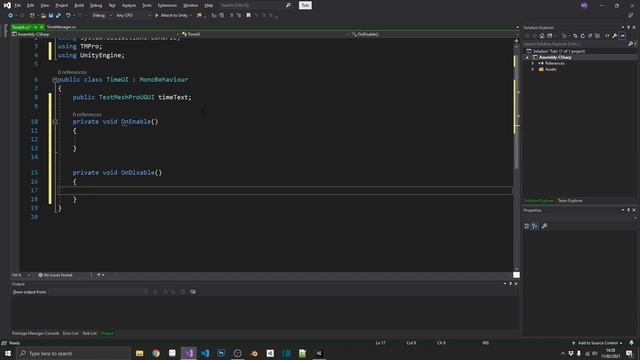Expand References node
This screenshot has width=640, height=360.
pyautogui.click(x=533, y=63)
